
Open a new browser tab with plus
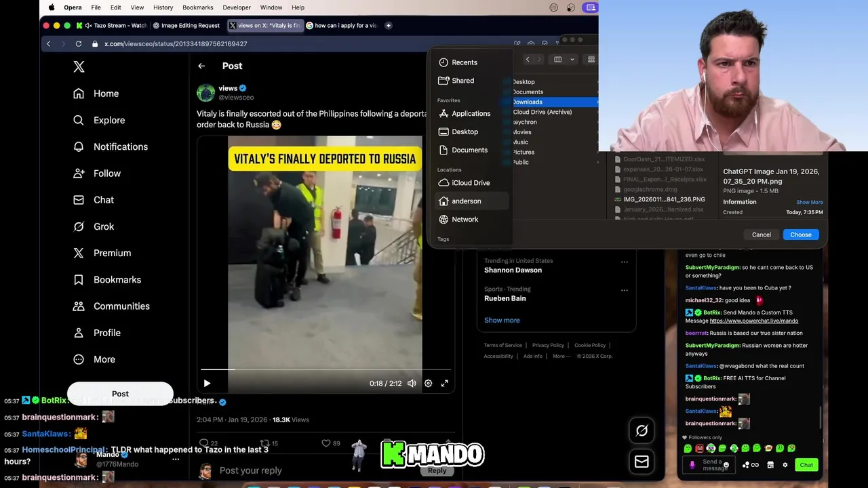coord(388,25)
